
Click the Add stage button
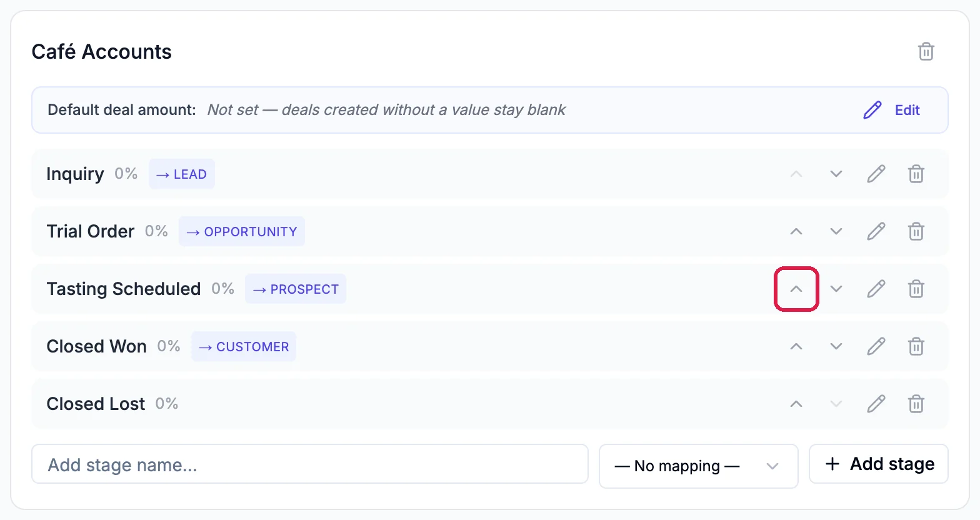(879, 464)
